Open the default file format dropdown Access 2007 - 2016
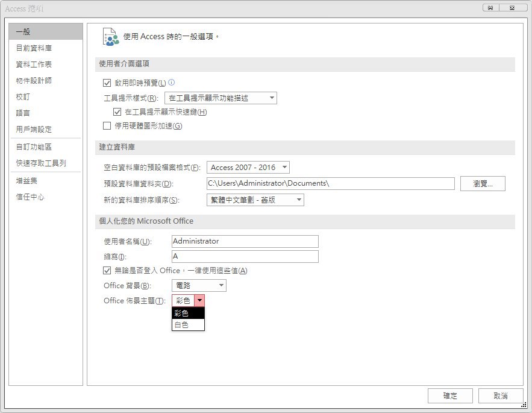Image resolution: width=532 pixels, height=413 pixels. [248, 168]
